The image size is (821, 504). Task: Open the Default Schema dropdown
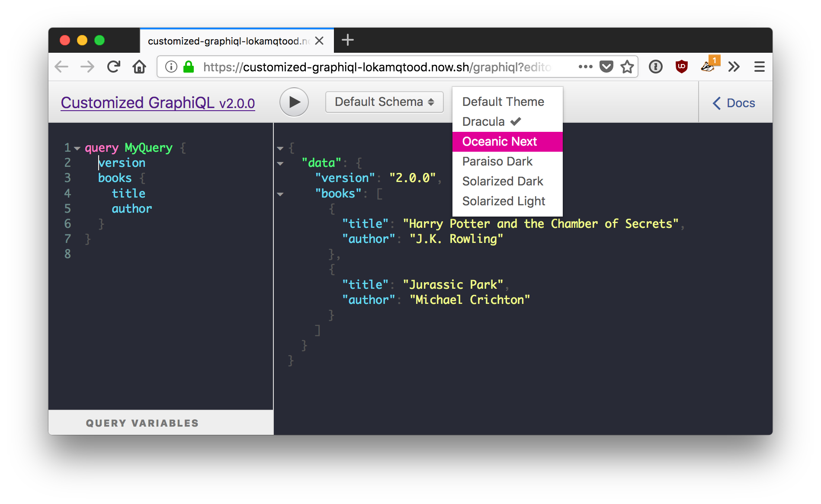pyautogui.click(x=385, y=102)
